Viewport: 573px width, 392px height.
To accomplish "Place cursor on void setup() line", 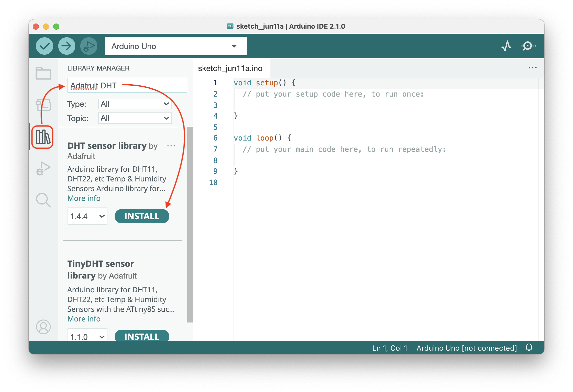I will pos(265,83).
